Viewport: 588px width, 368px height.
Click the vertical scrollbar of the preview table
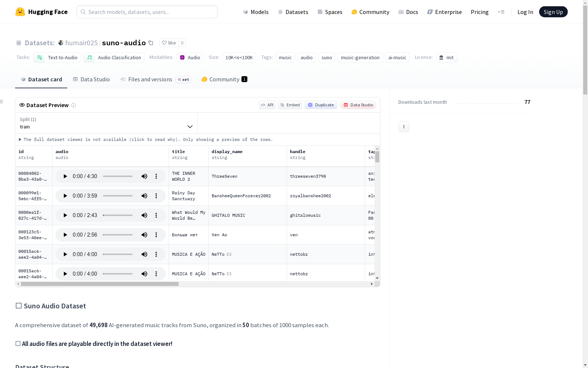click(377, 157)
